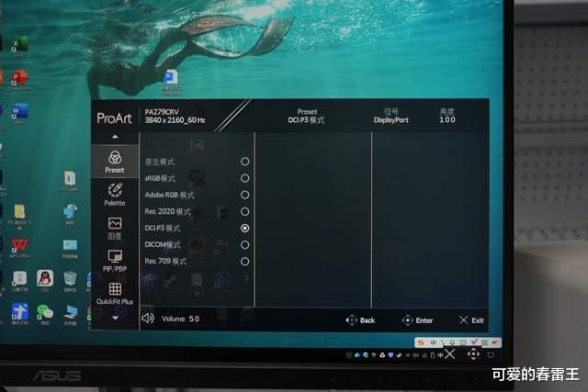Open the Preset menu in ProArt OSD

coord(115,162)
